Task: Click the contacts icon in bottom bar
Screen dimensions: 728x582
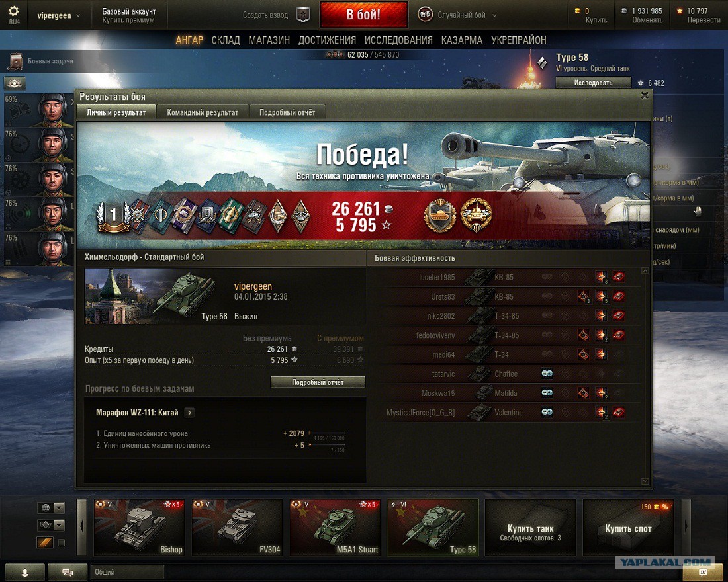Action: coord(25,572)
